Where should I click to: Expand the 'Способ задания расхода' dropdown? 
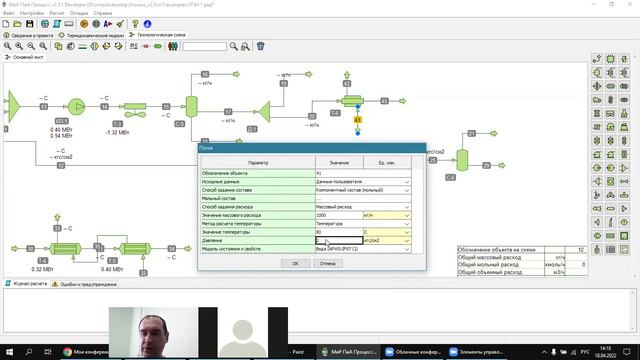tap(407, 207)
